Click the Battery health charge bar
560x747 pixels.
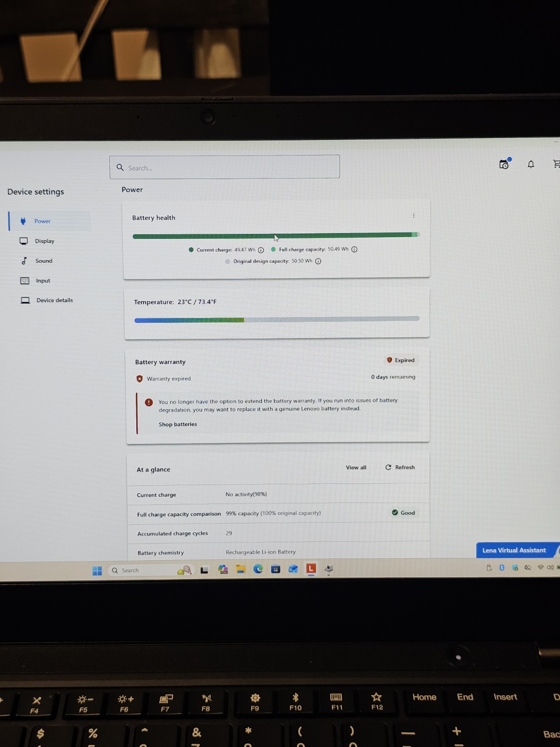pyautogui.click(x=276, y=235)
